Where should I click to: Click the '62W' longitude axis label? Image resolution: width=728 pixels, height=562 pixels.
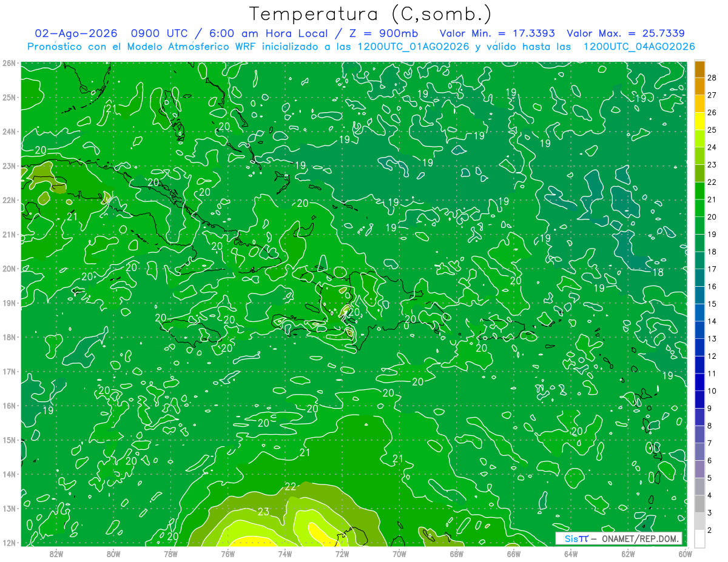628,554
